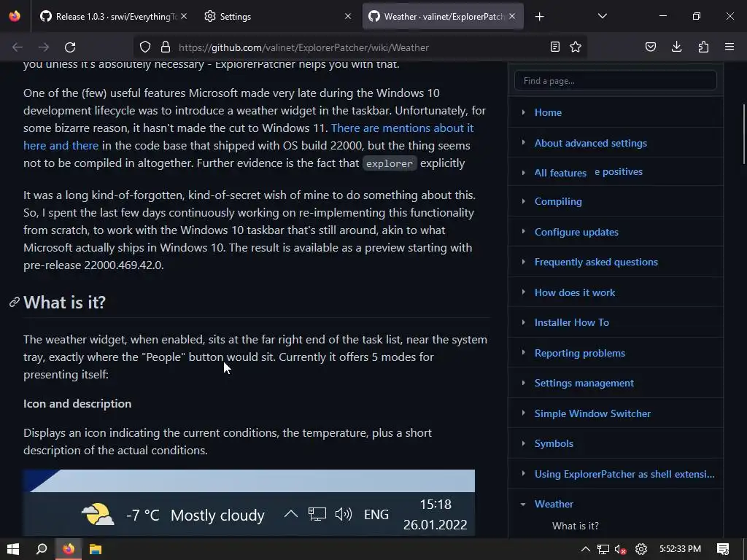Open File Explorer from taskbar
The height and width of the screenshot is (560, 747).
[96, 549]
